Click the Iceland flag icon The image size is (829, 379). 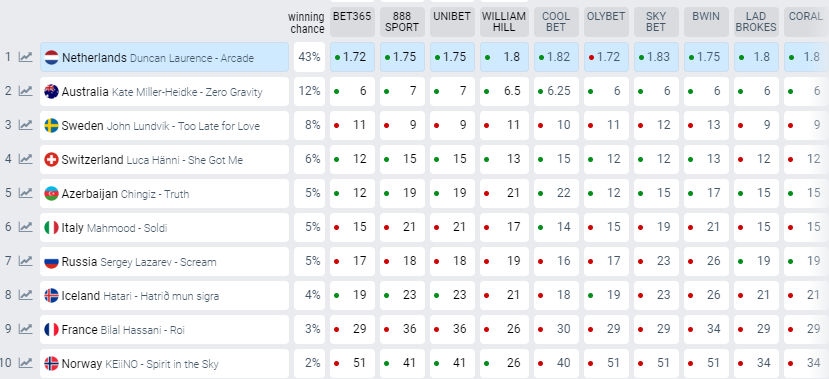coord(51,295)
